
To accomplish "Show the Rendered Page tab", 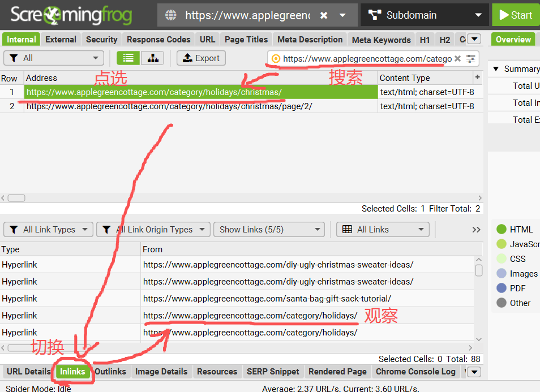I will 337,372.
